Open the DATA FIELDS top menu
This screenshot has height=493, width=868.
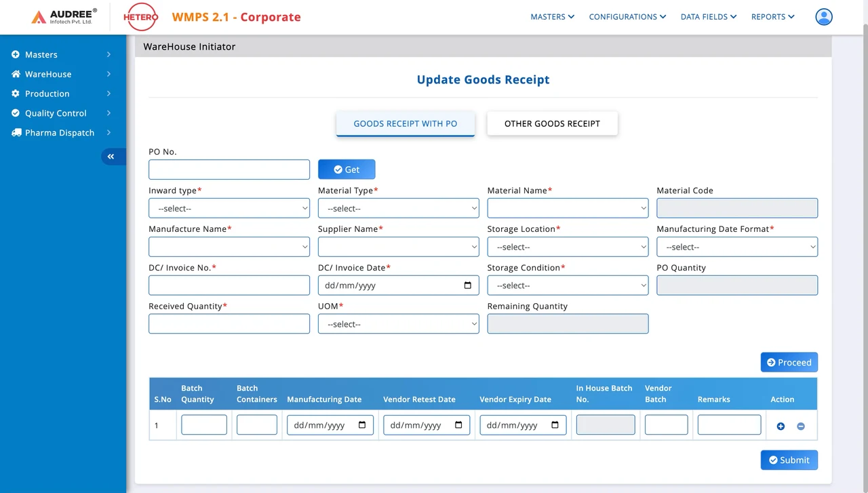[x=709, y=17]
